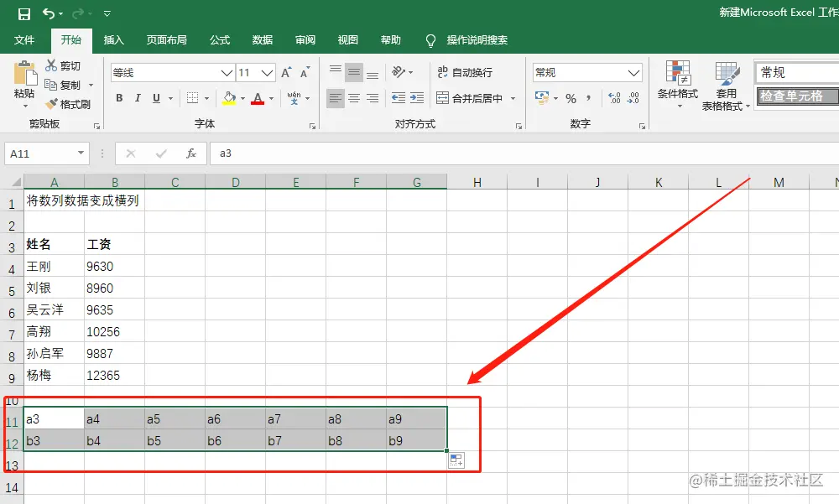Toggle center text alignment

(354, 98)
